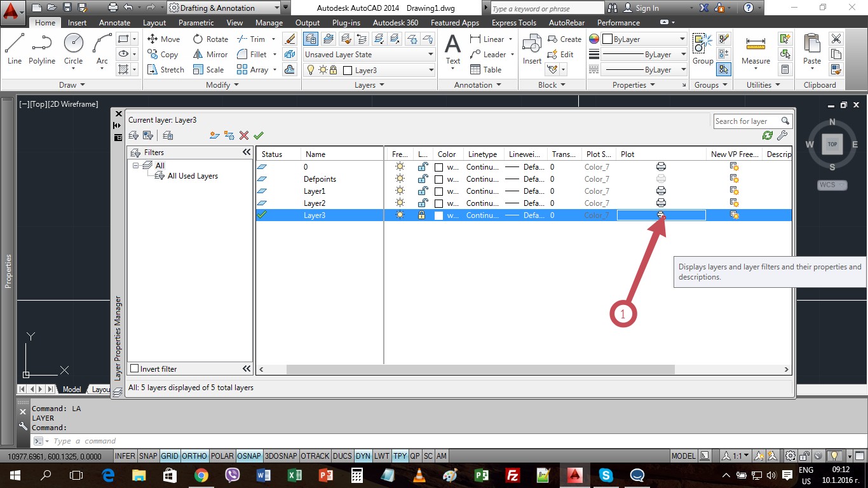Screen dimensions: 868x488
Task: Click the Copy tool in Modify
Action: 163,54
